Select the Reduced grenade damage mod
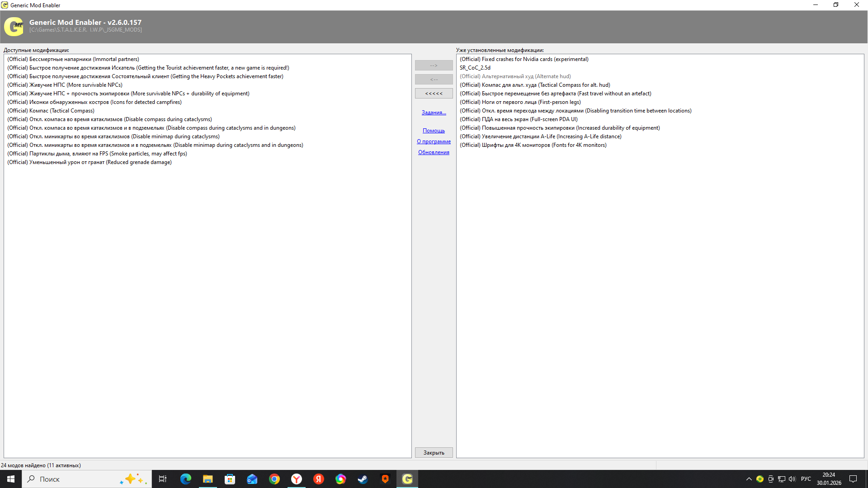 click(x=90, y=162)
